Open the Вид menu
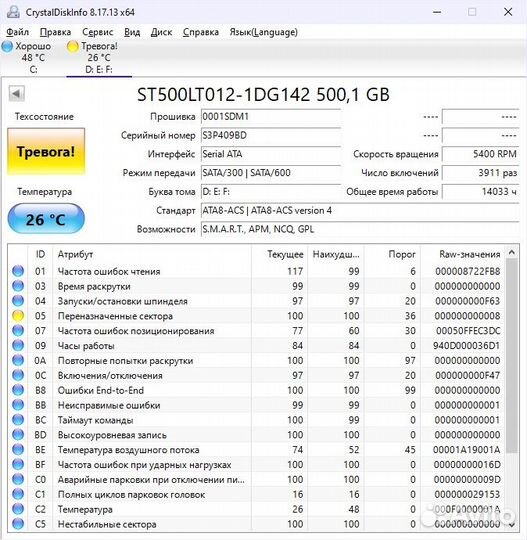The image size is (527, 540). click(132, 32)
